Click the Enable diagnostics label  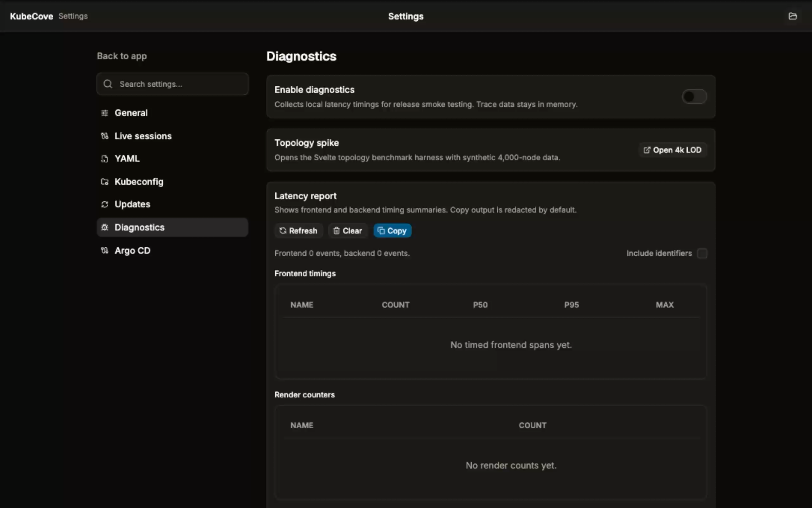click(314, 90)
